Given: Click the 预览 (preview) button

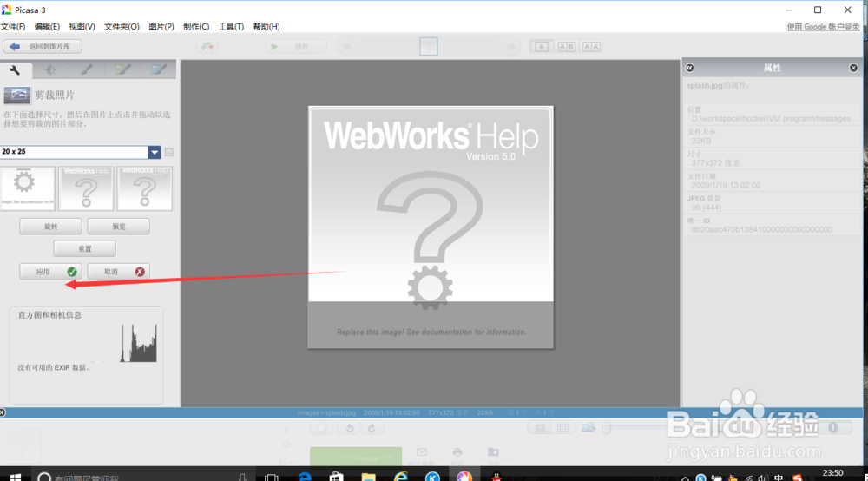Looking at the screenshot, I should [118, 227].
